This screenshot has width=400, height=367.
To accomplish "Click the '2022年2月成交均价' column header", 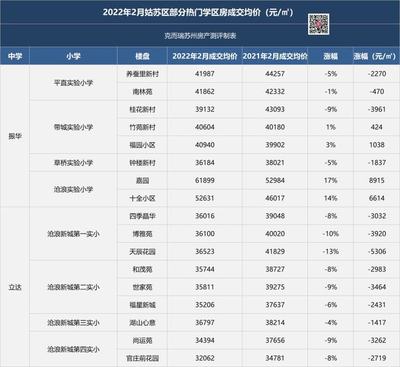I will click(x=205, y=56).
